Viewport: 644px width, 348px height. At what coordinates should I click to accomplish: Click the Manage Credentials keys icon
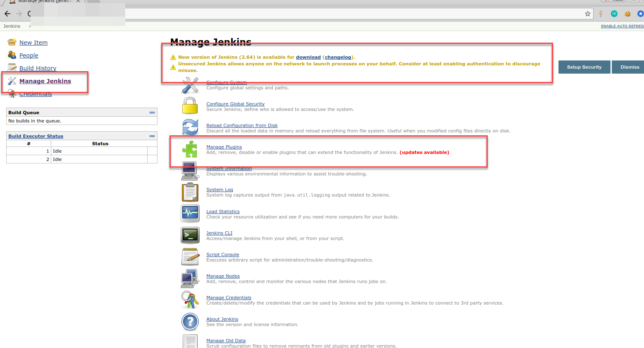190,300
